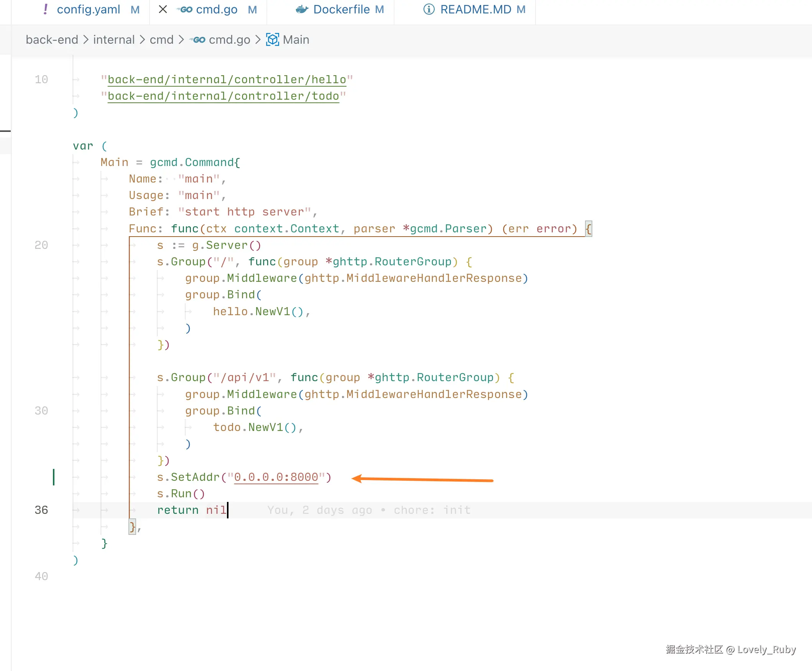
Task: Click the YAML exclamation icon on config.yaml tab
Action: (46, 9)
